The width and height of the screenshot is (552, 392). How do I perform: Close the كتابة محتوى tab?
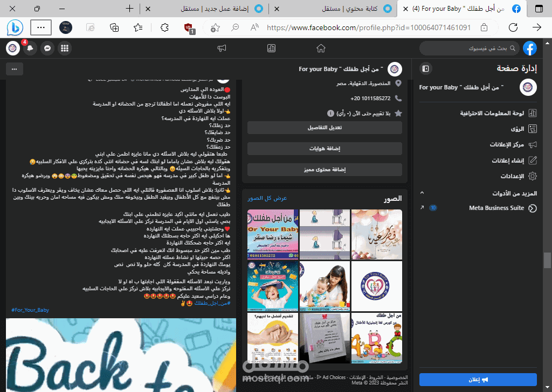pyautogui.click(x=277, y=9)
